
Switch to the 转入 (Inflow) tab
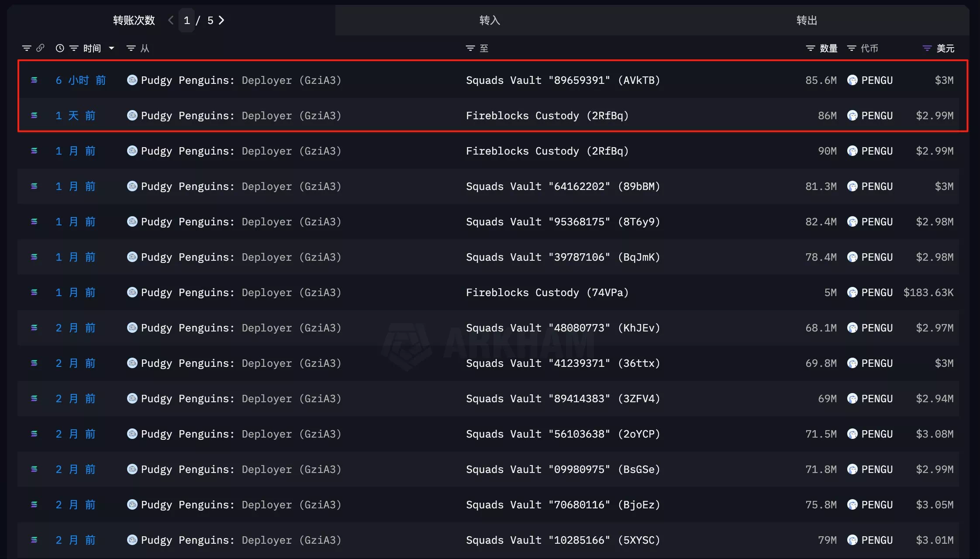490,21
